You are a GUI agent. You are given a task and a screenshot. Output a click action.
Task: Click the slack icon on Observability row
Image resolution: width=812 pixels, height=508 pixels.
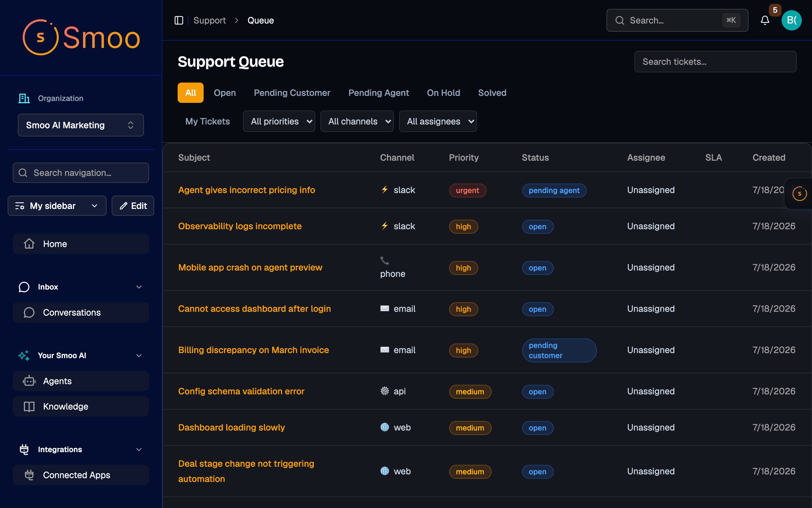tap(384, 226)
